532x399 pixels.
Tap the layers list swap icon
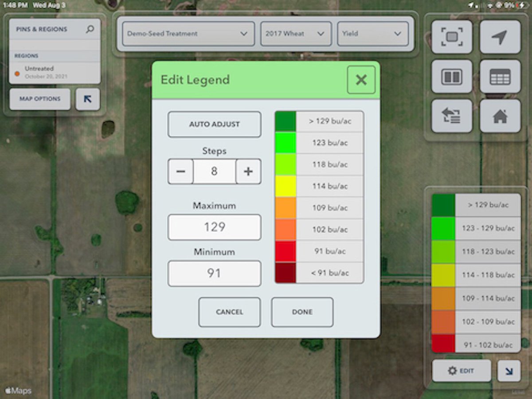pos(452,116)
